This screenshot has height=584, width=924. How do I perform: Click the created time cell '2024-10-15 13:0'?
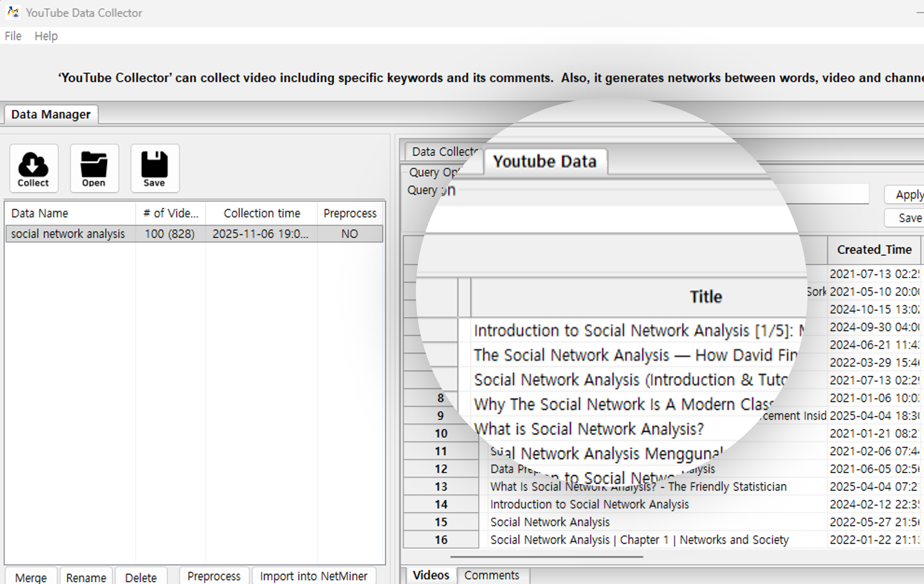coord(874,309)
